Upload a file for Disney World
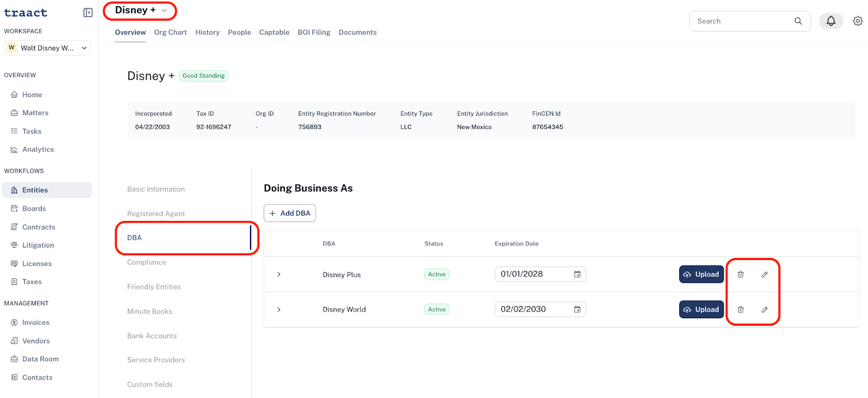The width and height of the screenshot is (868, 398). [x=701, y=309]
